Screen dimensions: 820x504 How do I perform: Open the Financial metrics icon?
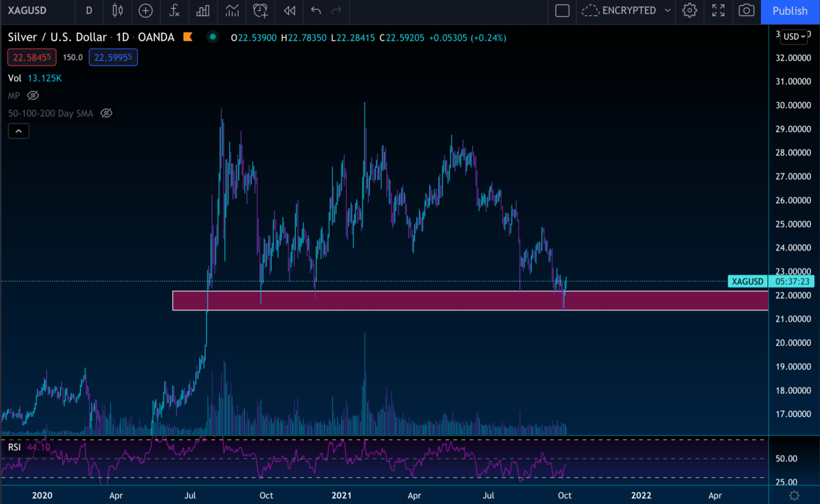[203, 11]
